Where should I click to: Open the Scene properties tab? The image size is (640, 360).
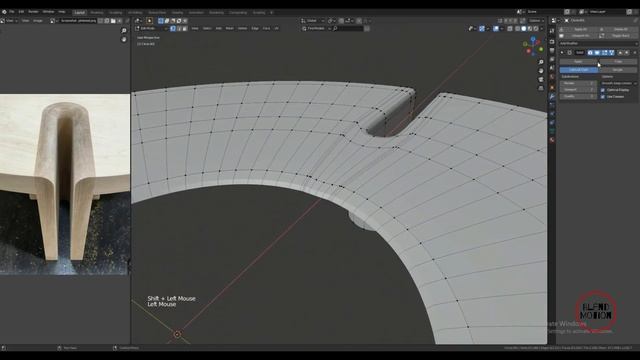(552, 68)
